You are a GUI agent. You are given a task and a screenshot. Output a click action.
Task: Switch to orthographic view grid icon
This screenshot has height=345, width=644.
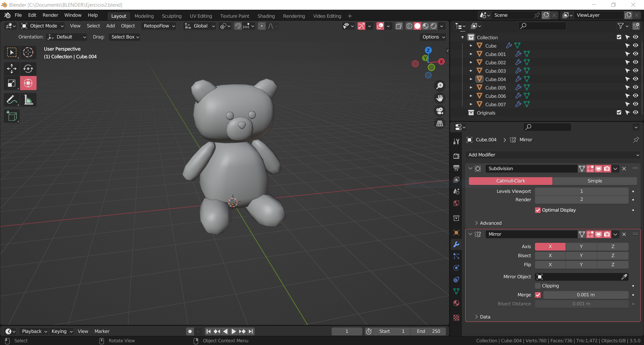pos(439,124)
